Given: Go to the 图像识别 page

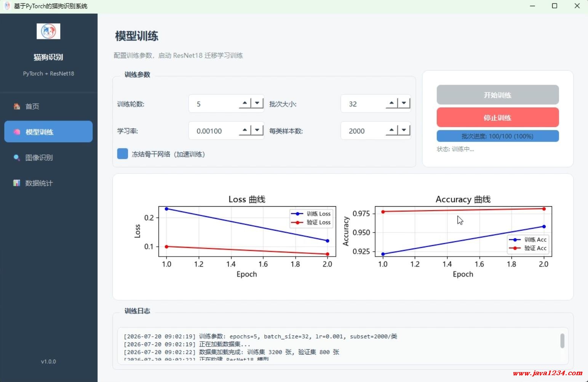Looking at the screenshot, I should 48,157.
